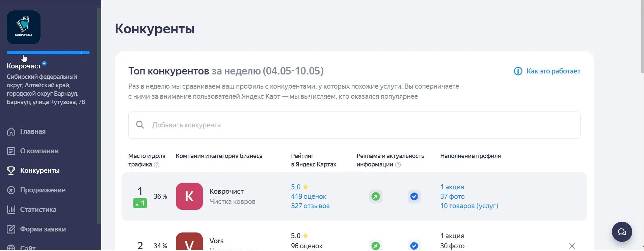The width and height of the screenshot is (644, 251).
Task: Open the Продвижение menu item
Action: pos(43,190)
